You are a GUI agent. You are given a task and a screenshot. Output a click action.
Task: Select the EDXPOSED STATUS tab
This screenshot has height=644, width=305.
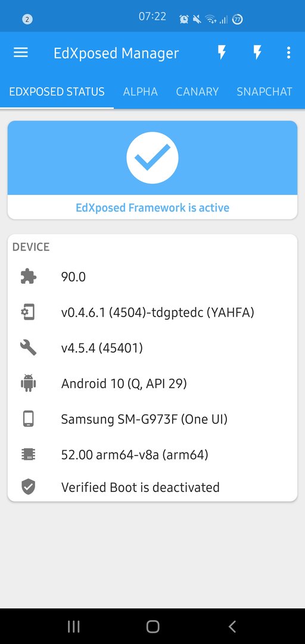[57, 92]
